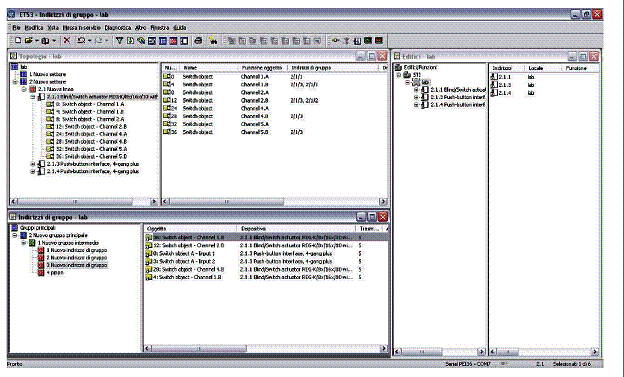624x377 pixels.
Task: Click the green document icon beside filter
Action: coord(130,41)
